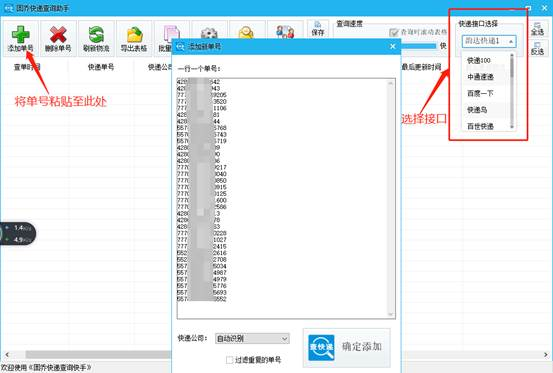Click the 查单时间 column header
Image resolution: width=553 pixels, height=373 pixels.
pyautogui.click(x=27, y=67)
